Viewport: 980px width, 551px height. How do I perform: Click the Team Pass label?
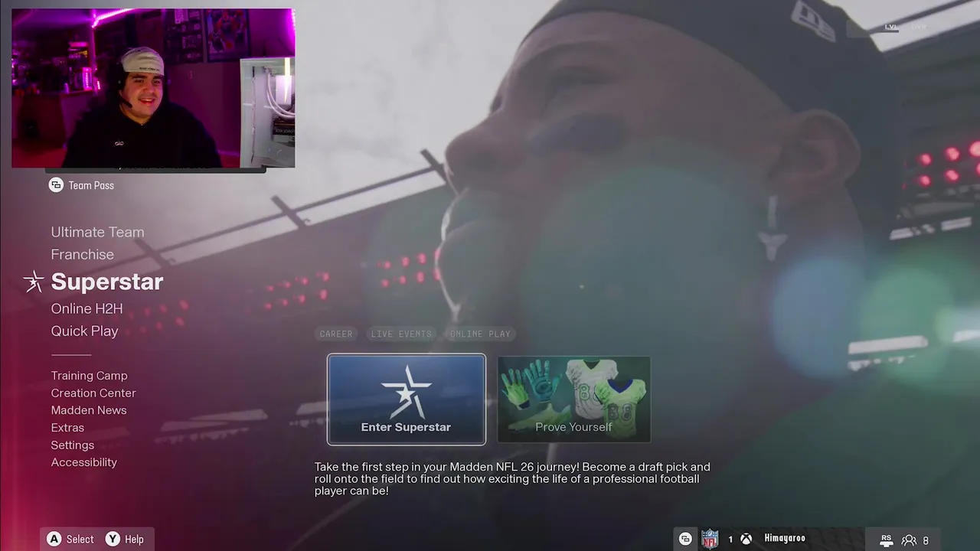click(x=91, y=185)
